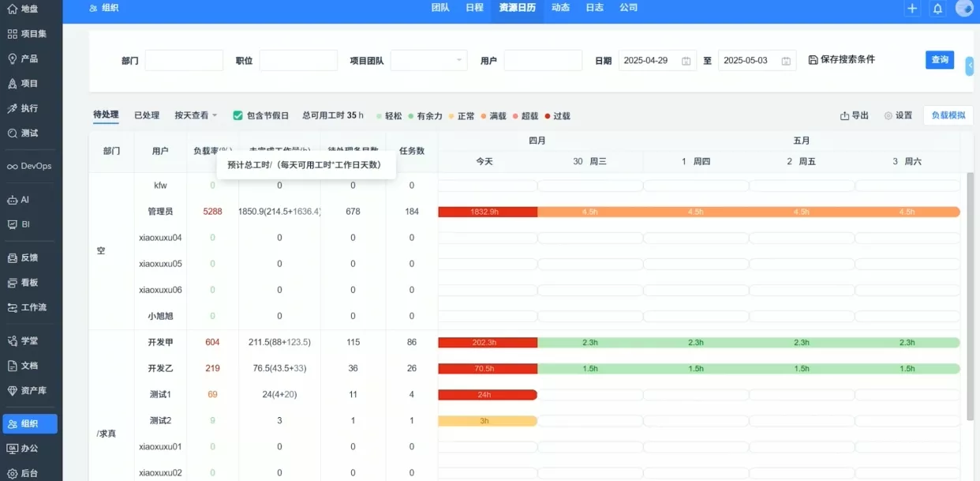Open the 工作流 (Workflow) sidebar item
This screenshot has height=481, width=980.
pos(28,307)
